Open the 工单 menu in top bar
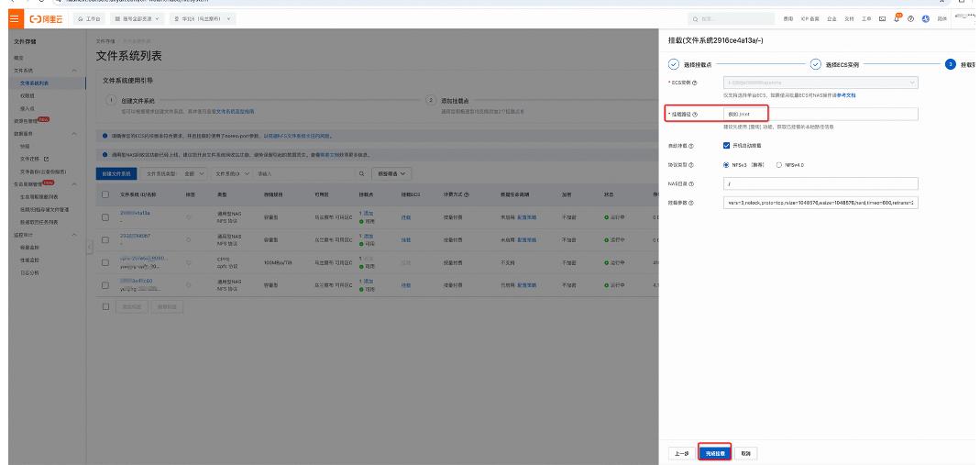The width and height of the screenshot is (980, 465). (866, 19)
